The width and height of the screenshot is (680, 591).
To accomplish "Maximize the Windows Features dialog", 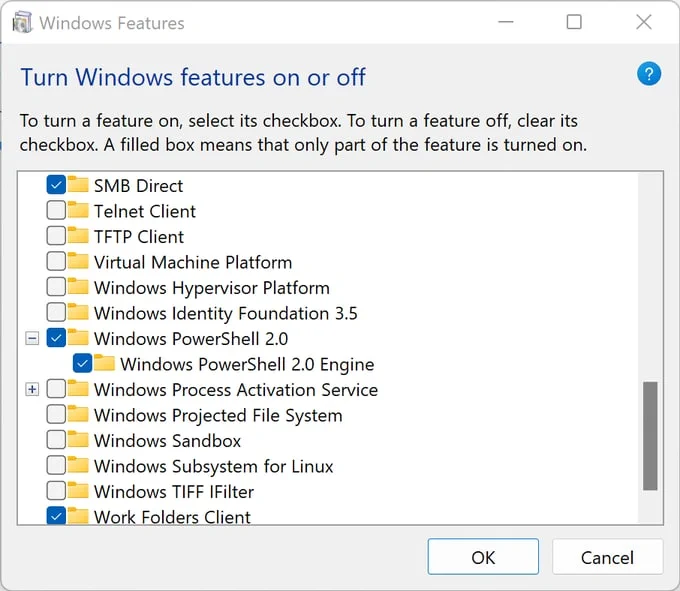I will (574, 22).
